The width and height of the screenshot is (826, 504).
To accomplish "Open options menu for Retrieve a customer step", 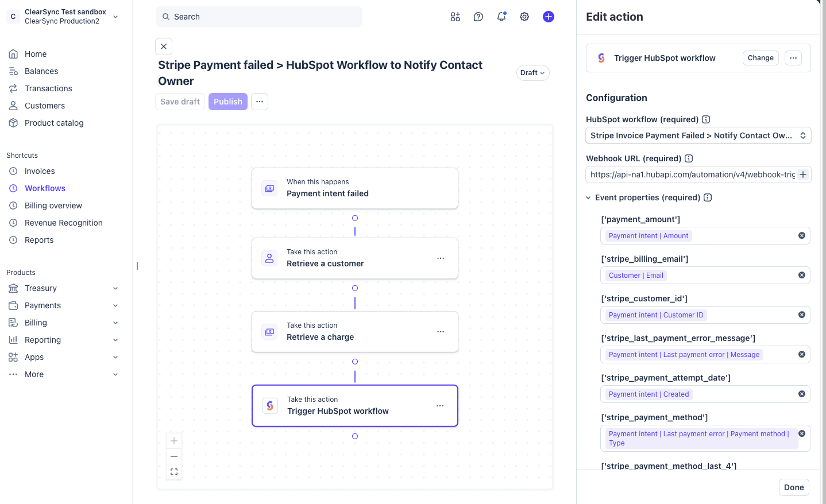I will point(441,258).
